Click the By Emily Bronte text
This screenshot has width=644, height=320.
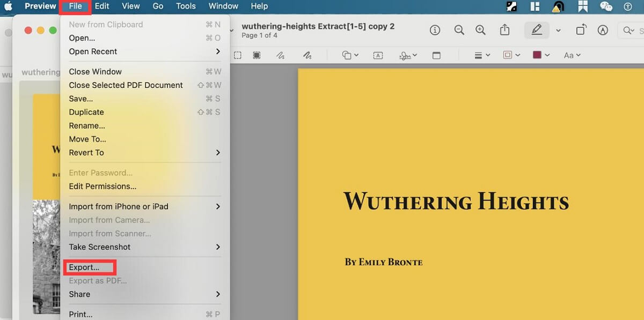tap(384, 262)
